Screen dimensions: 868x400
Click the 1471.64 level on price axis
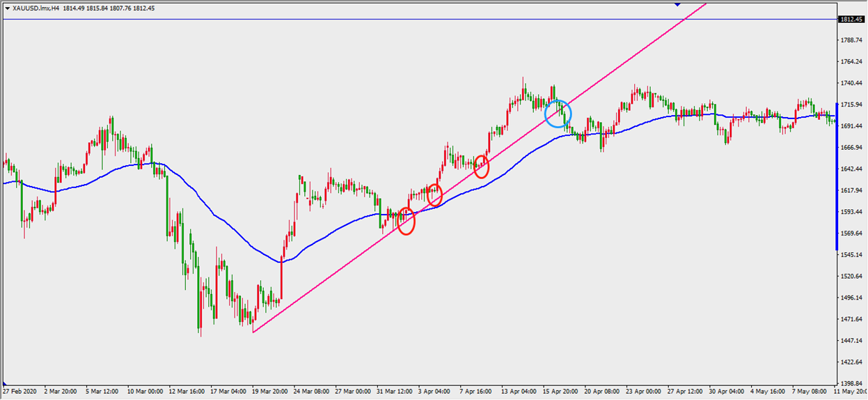click(x=851, y=319)
